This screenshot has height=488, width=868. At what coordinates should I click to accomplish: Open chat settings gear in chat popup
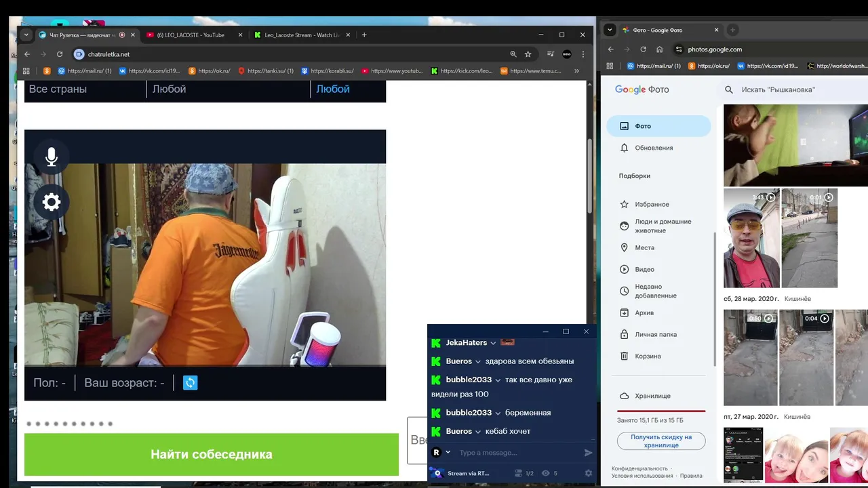pyautogui.click(x=588, y=473)
